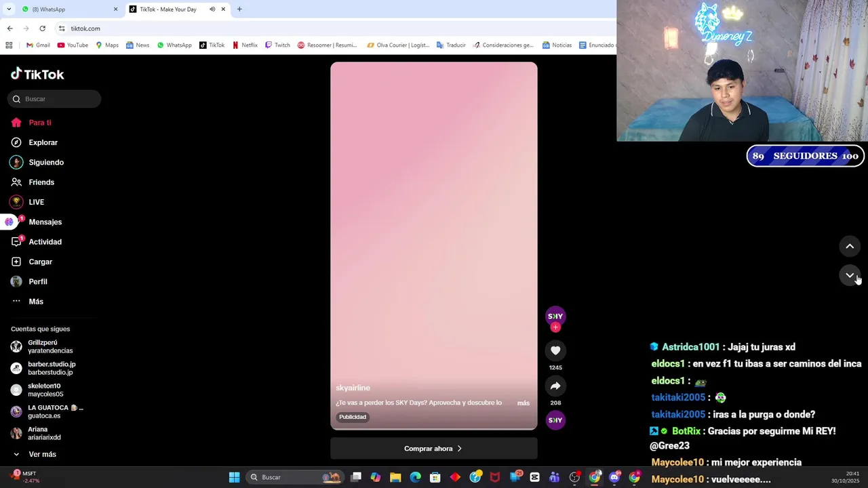Click the TikTok logo

[38, 74]
